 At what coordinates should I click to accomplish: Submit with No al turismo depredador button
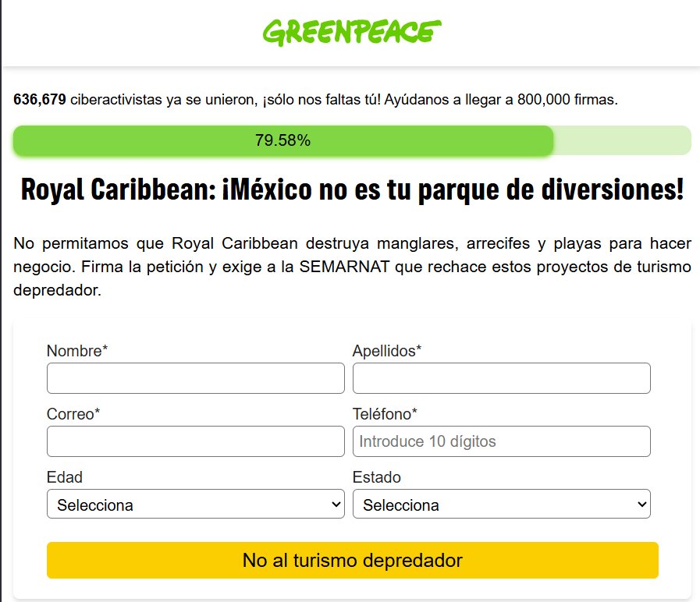point(352,560)
